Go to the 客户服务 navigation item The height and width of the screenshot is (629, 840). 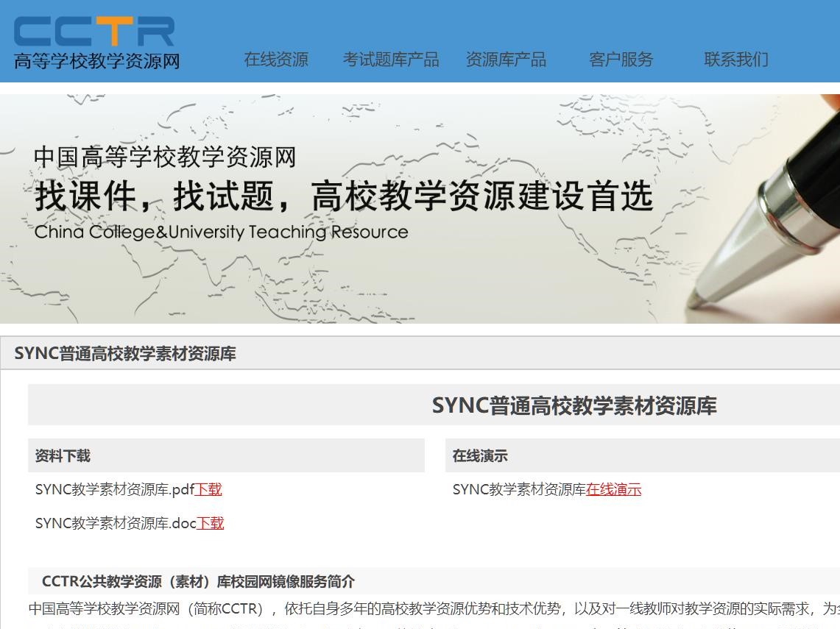tap(621, 60)
